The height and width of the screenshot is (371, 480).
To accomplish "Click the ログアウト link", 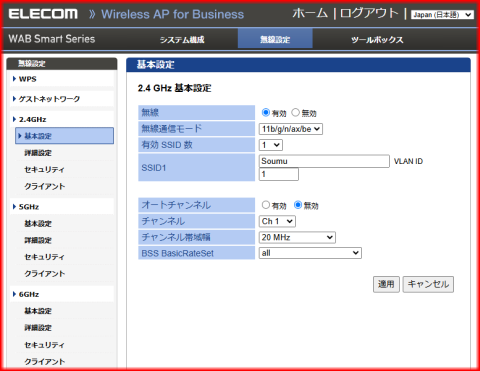I will coord(369,13).
